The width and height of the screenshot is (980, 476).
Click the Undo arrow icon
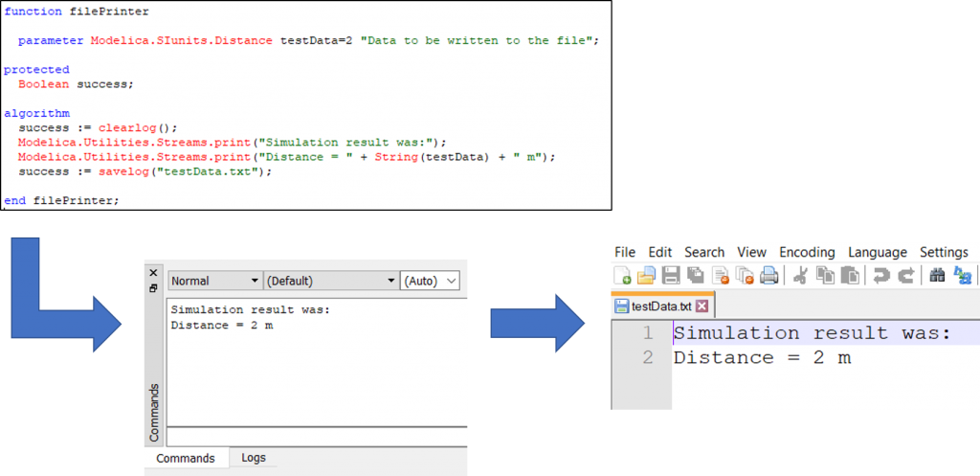coord(881,275)
